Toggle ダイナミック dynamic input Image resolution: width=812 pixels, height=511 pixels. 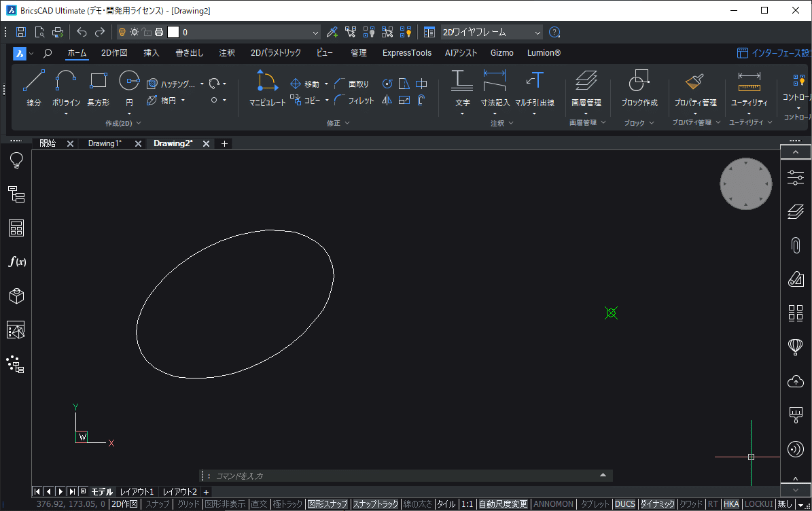pos(657,504)
